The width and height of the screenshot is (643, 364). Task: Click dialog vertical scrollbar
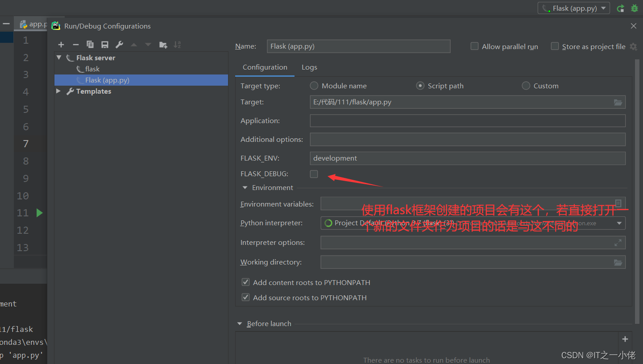click(637, 191)
